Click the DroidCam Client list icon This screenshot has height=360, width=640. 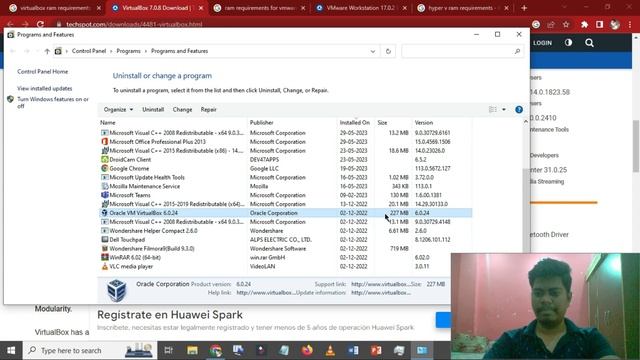pos(104,160)
